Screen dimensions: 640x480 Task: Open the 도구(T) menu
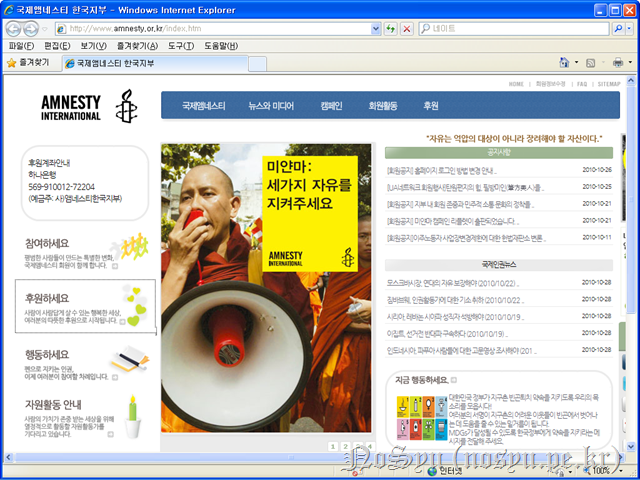(181, 46)
